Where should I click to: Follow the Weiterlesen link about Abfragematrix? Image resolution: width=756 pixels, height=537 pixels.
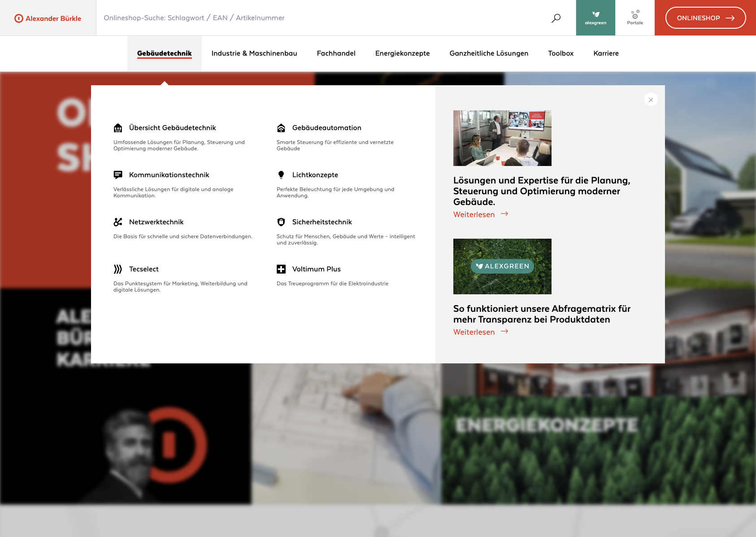(474, 332)
